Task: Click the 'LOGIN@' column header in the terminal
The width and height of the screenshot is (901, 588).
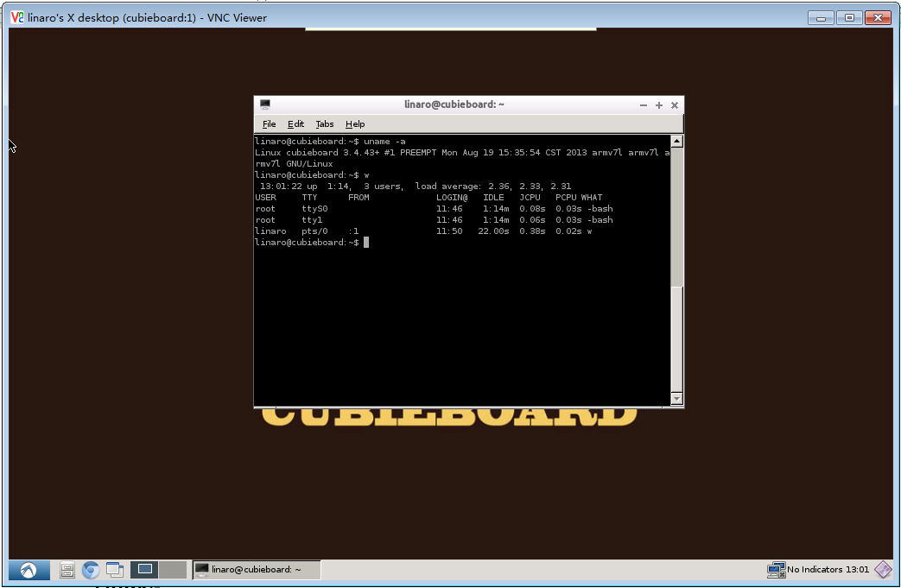Action: click(x=452, y=198)
